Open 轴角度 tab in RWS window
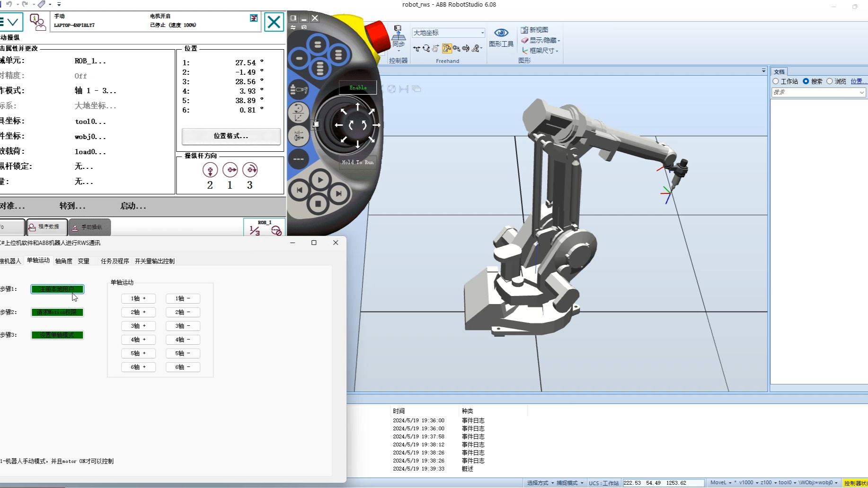The height and width of the screenshot is (488, 868). pos(64,261)
